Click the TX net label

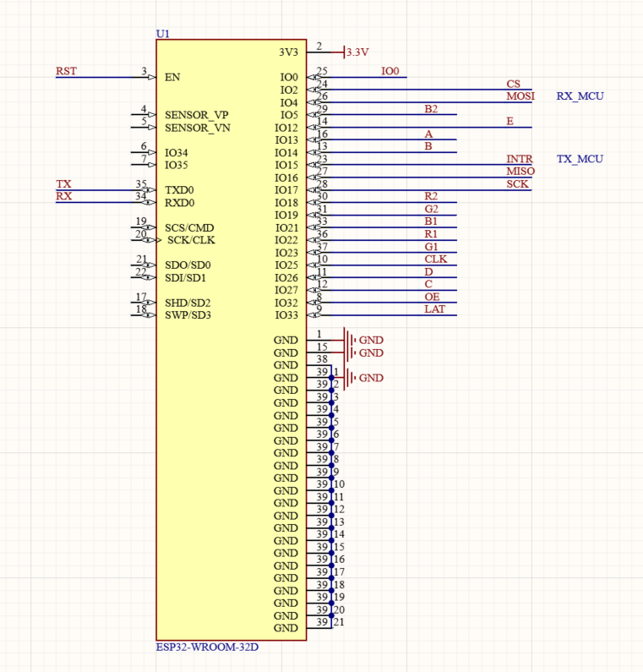point(63,184)
